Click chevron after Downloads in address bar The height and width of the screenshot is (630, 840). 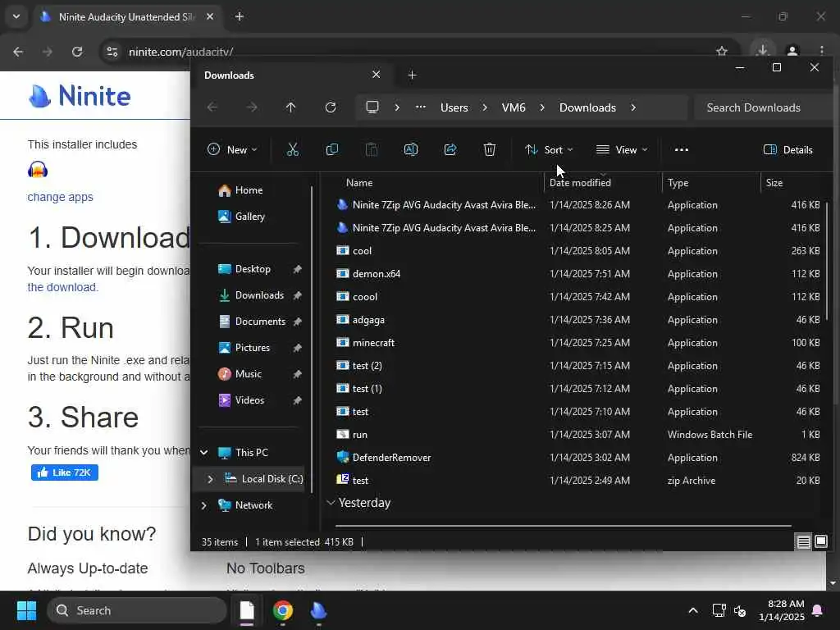[633, 107]
